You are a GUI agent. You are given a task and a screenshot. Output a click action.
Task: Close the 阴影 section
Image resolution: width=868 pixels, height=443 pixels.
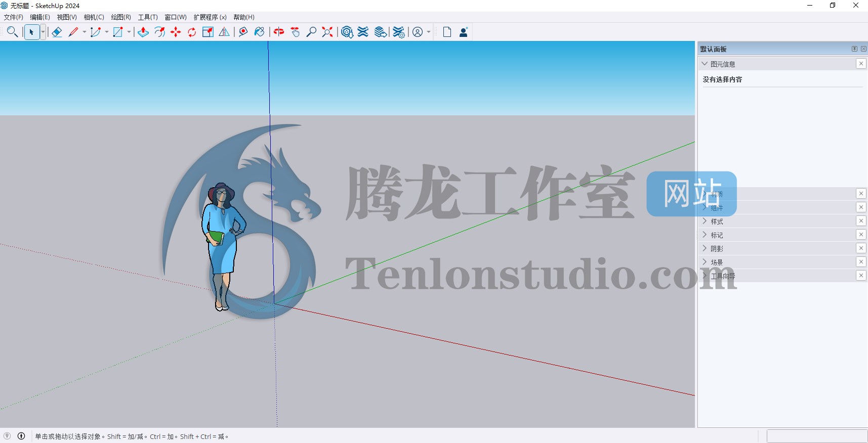click(x=861, y=248)
